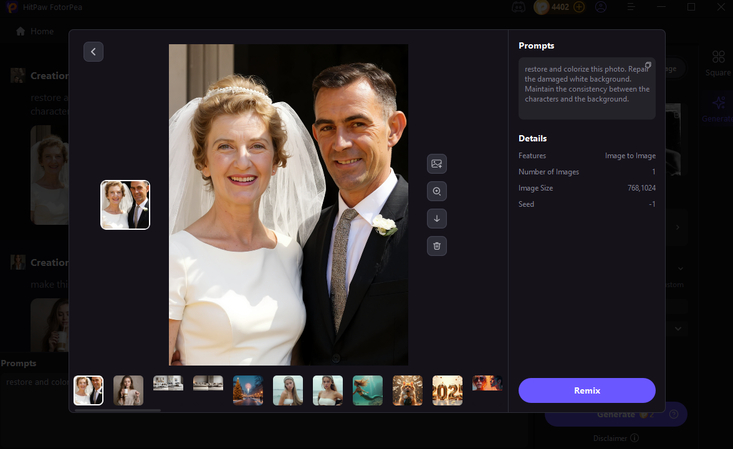The image size is (733, 449).
Task: Delete the image using the trash icon
Action: tap(437, 246)
